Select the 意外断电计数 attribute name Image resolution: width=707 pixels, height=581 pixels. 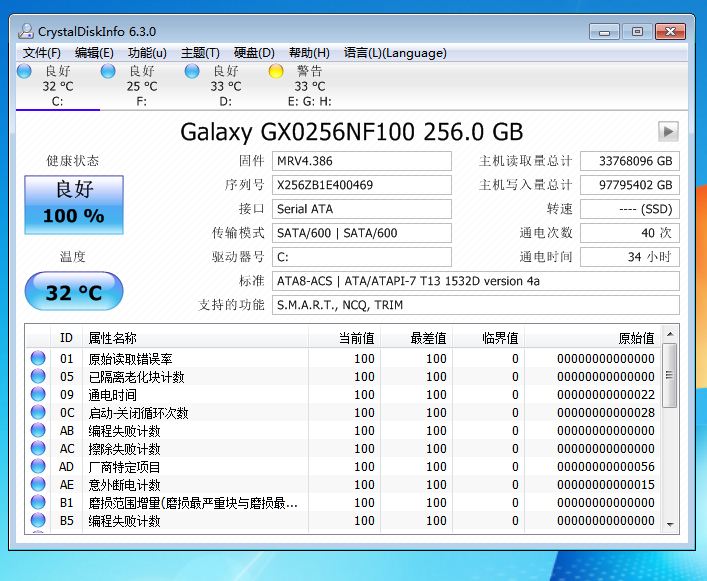click(x=124, y=485)
